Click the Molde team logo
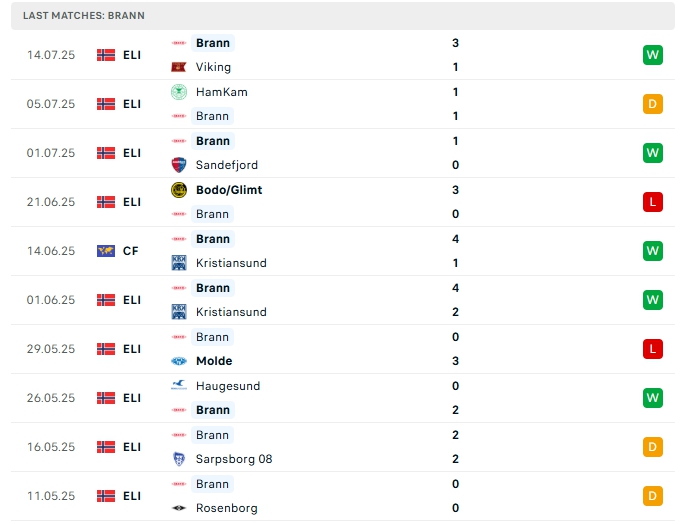 [179, 361]
